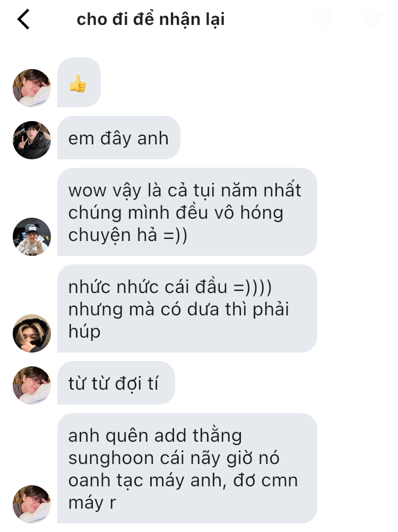Open avatar beside the "hóng chuyện" message

click(32, 236)
